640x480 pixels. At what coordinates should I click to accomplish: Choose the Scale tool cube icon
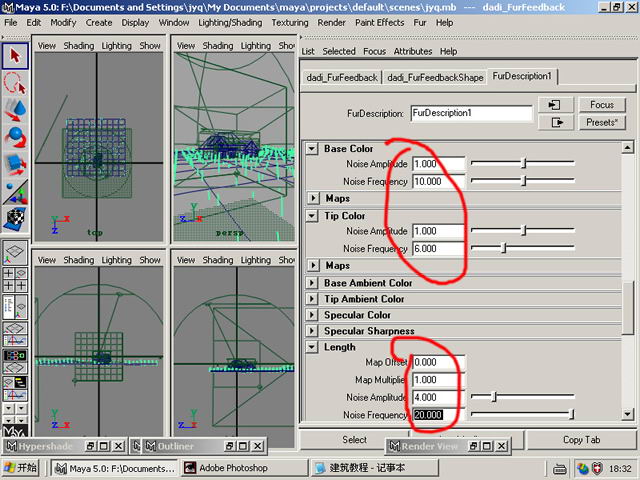pyautogui.click(x=16, y=165)
